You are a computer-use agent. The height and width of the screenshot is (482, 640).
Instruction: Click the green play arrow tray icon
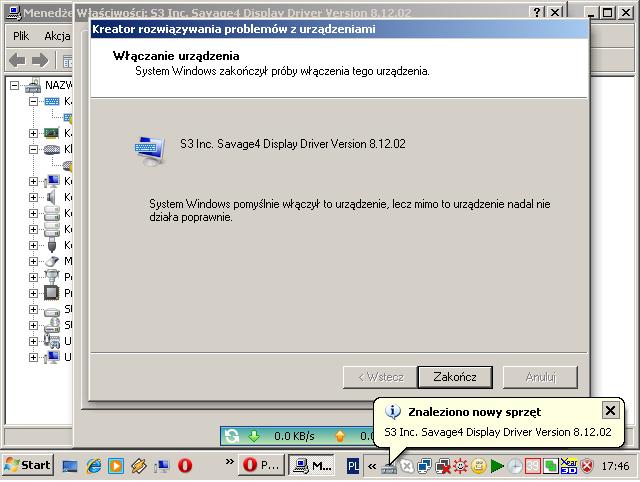click(497, 466)
